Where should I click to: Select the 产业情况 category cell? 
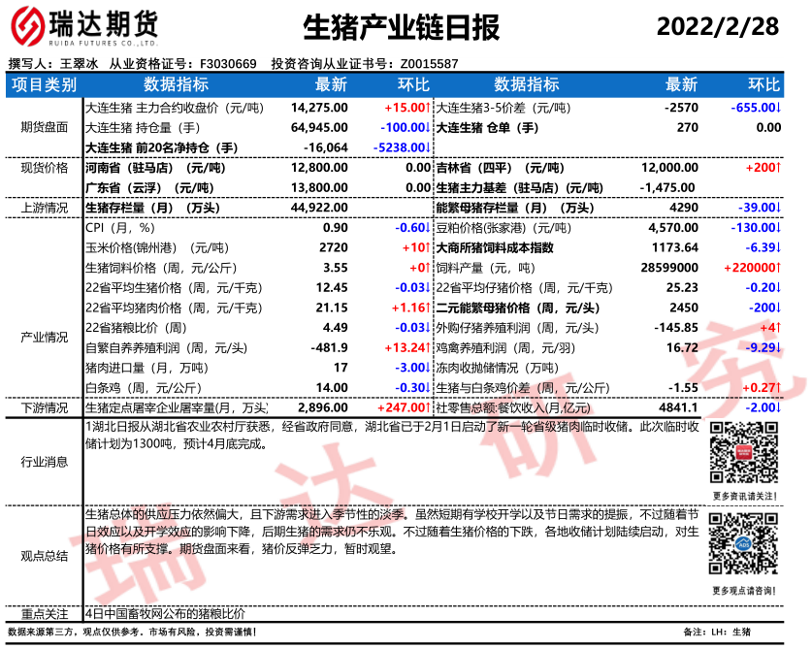[44, 336]
